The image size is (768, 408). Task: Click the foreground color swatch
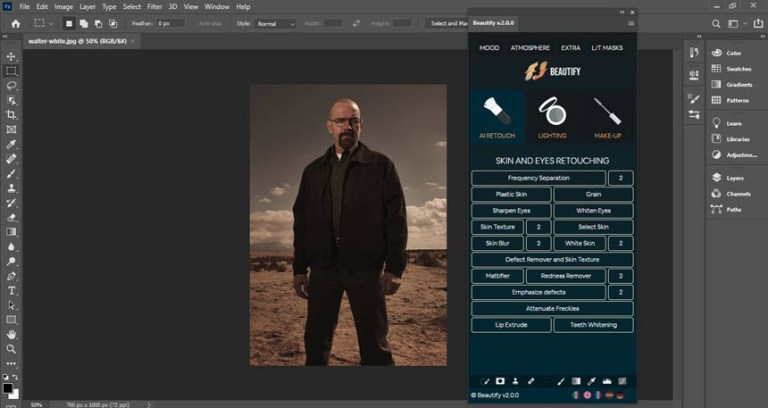pyautogui.click(x=7, y=388)
